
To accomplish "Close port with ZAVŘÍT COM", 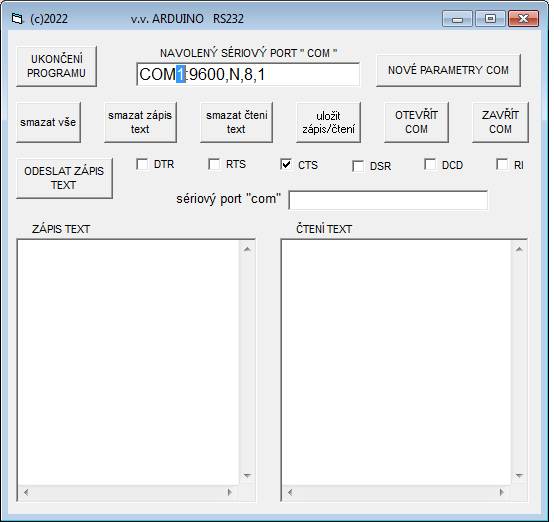I will [x=500, y=122].
